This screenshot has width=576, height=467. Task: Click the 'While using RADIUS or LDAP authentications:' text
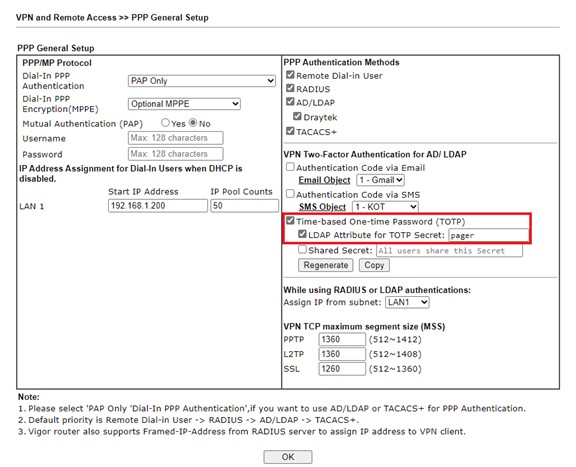377,290
